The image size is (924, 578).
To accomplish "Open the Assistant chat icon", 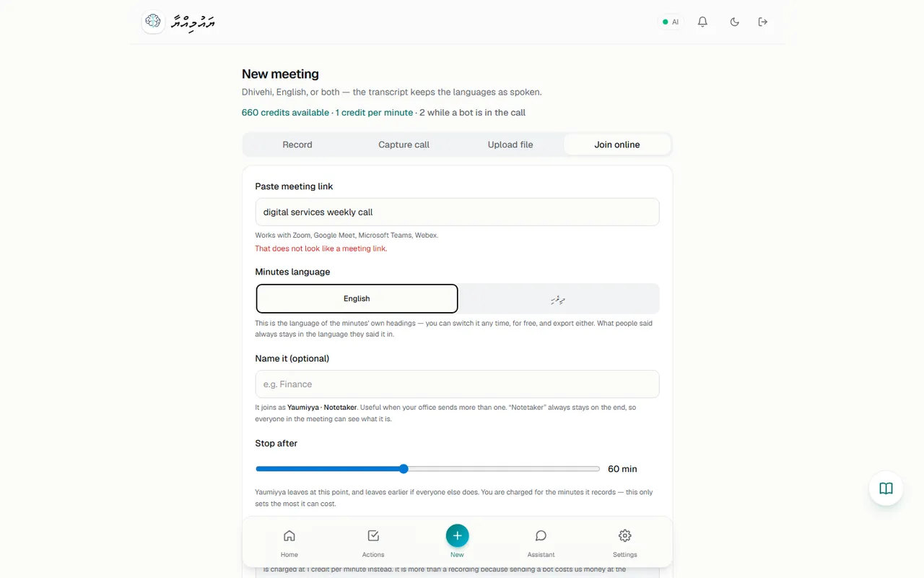I will point(541,543).
